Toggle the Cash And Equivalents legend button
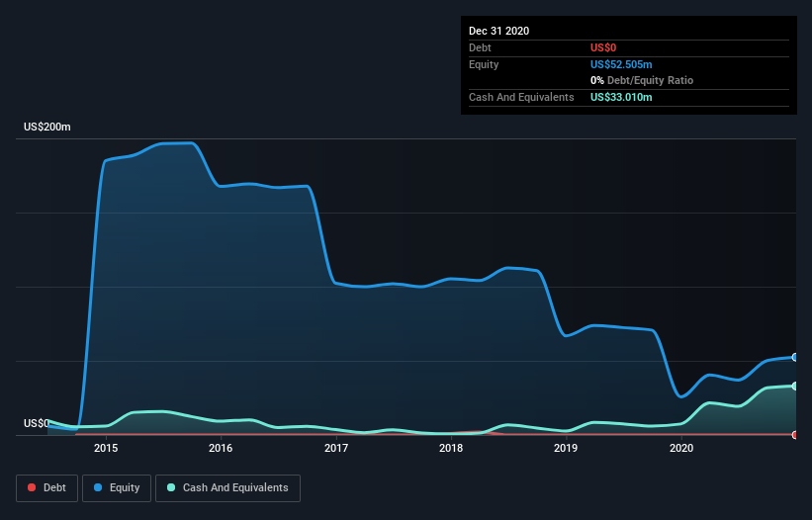Viewport: 812px width, 520px height. tap(227, 488)
